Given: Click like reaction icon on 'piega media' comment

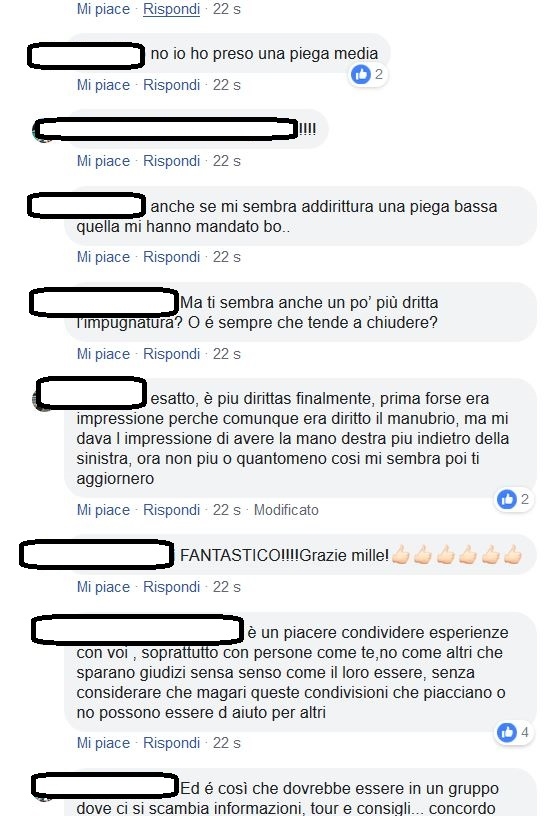Looking at the screenshot, I should tap(361, 74).
